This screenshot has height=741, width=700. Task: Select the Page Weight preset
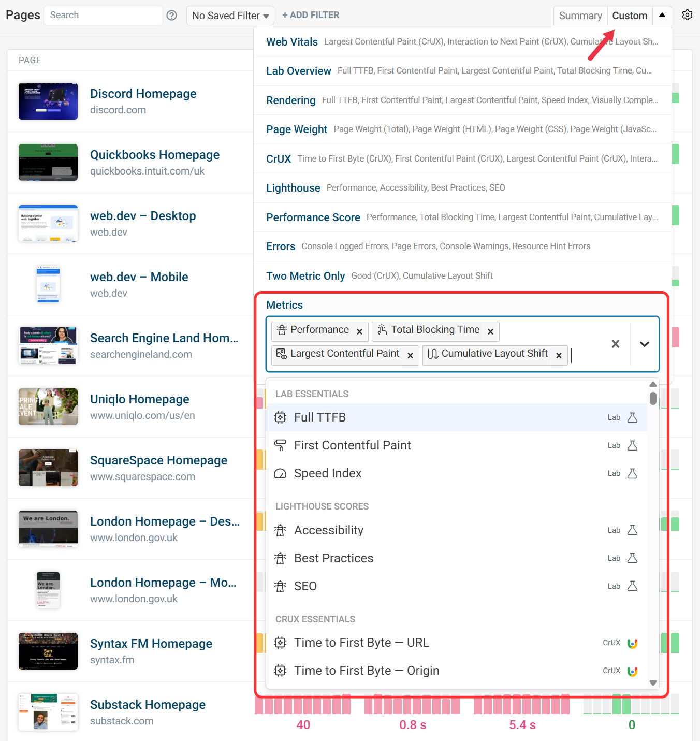coord(462,129)
